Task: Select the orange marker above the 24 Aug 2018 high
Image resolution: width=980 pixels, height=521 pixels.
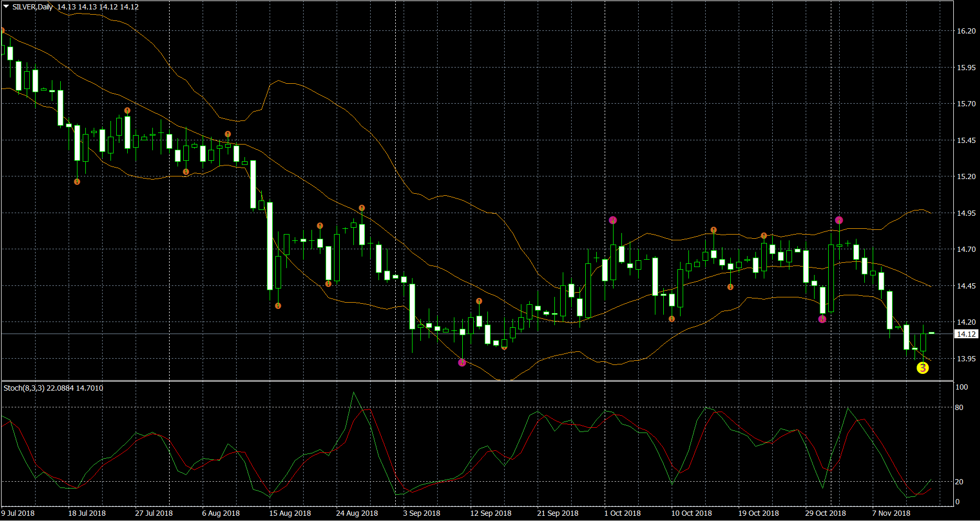Action: [x=362, y=208]
